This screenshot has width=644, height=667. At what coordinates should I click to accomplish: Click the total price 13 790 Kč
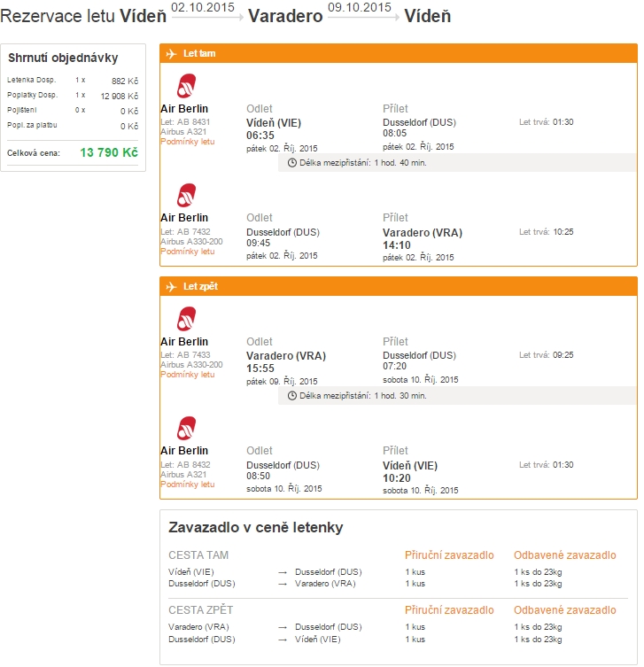click(109, 152)
